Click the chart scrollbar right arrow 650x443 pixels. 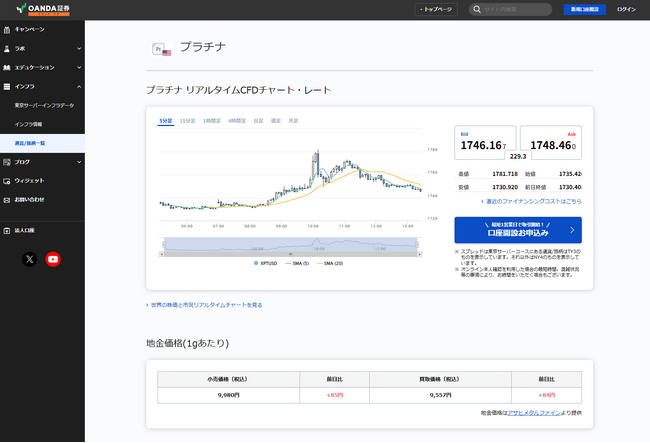click(420, 254)
